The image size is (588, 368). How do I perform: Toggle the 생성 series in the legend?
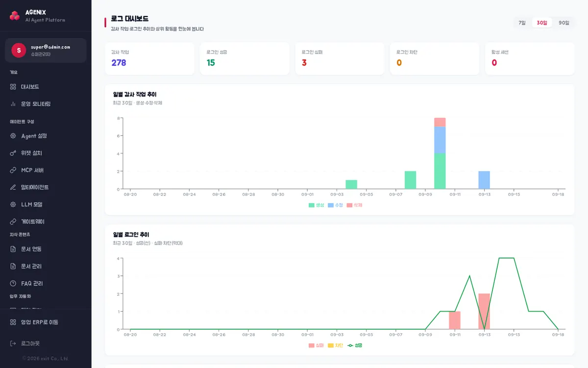317,205
